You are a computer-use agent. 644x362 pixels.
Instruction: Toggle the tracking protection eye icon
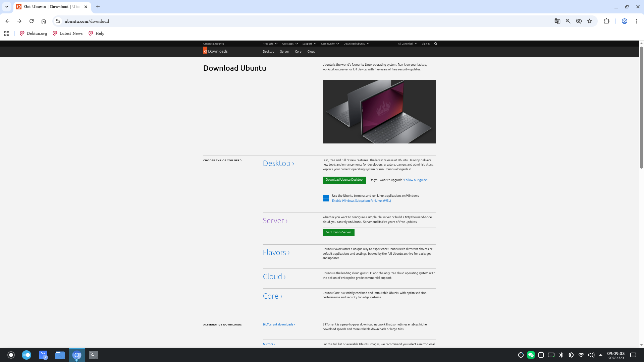579,21
